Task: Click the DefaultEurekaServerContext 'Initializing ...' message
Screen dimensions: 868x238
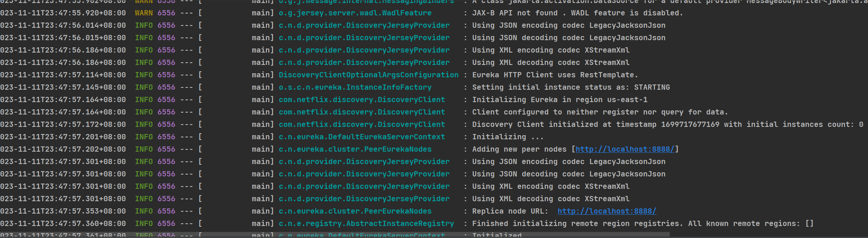Action: point(507,137)
